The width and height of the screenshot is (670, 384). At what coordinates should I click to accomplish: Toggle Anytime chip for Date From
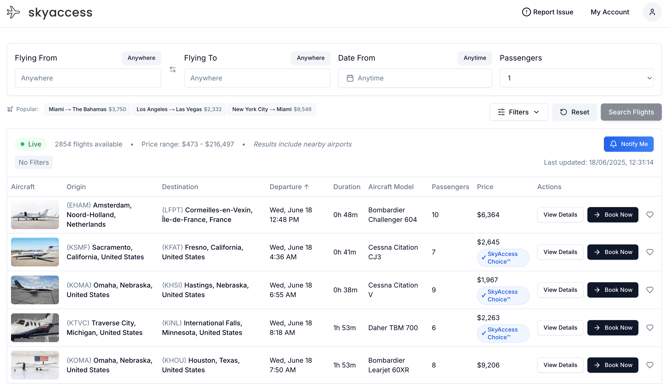(475, 58)
